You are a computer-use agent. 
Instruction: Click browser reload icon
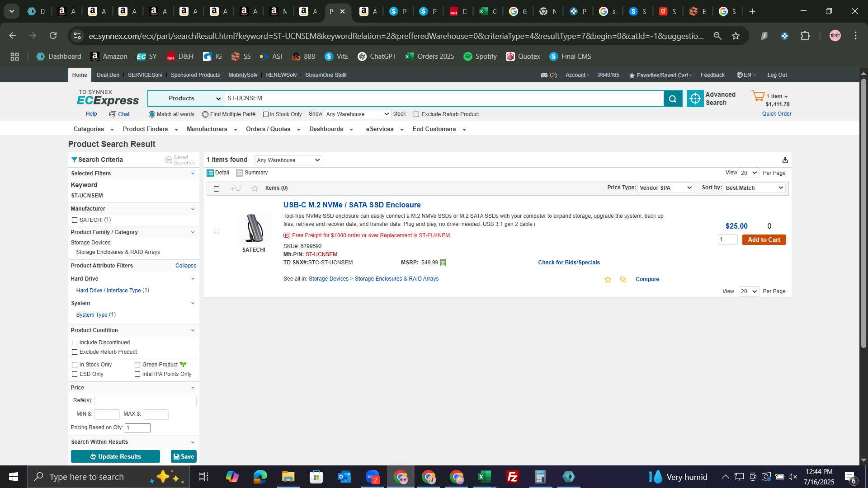pyautogui.click(x=53, y=36)
